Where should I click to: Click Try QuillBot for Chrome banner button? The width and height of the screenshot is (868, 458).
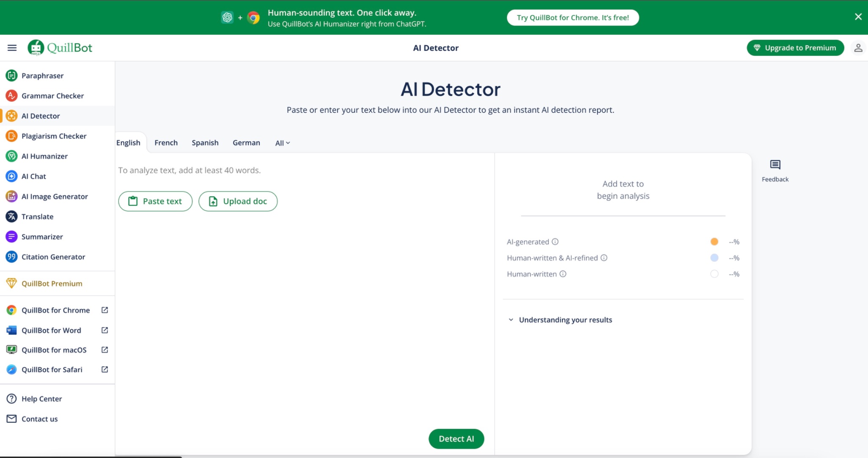573,17
